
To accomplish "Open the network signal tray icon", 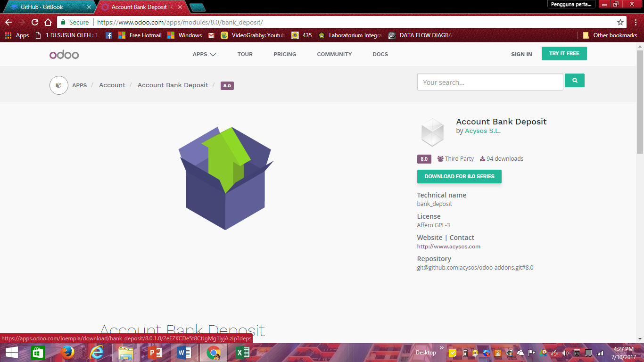I will click(x=600, y=353).
